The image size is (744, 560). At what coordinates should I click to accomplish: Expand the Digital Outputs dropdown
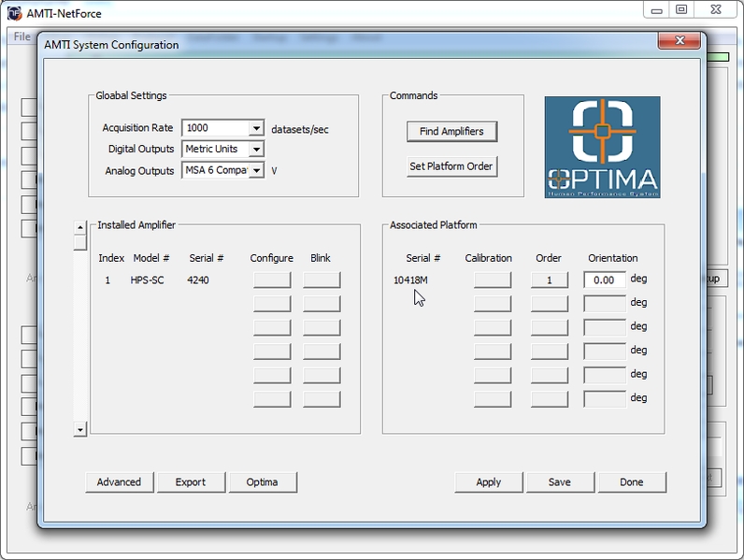tap(256, 149)
